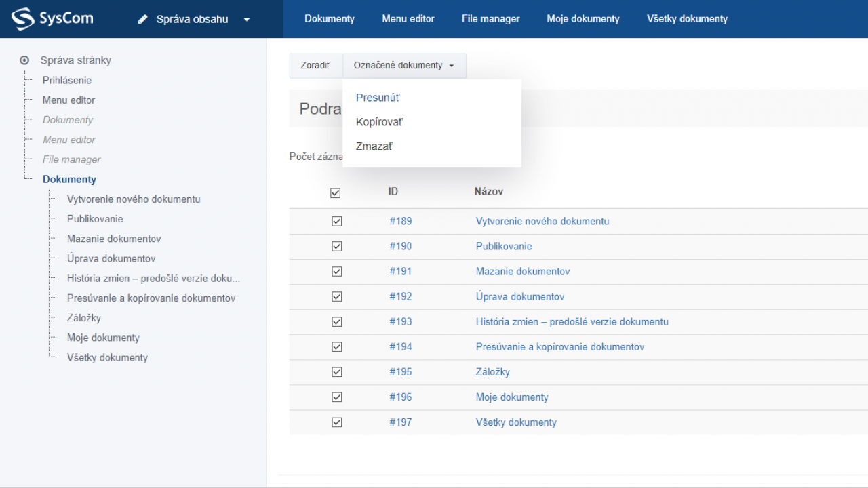Deselect the checkbox for row #197

pos(336,422)
